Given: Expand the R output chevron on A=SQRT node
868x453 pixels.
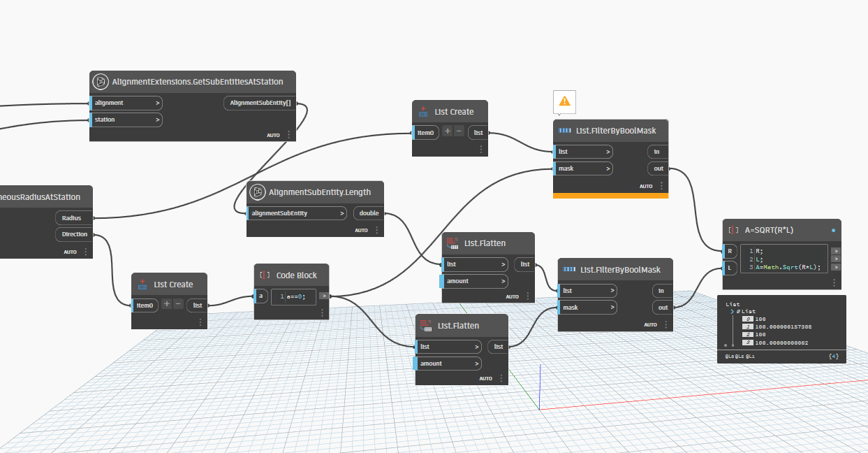Looking at the screenshot, I should pos(836,250).
